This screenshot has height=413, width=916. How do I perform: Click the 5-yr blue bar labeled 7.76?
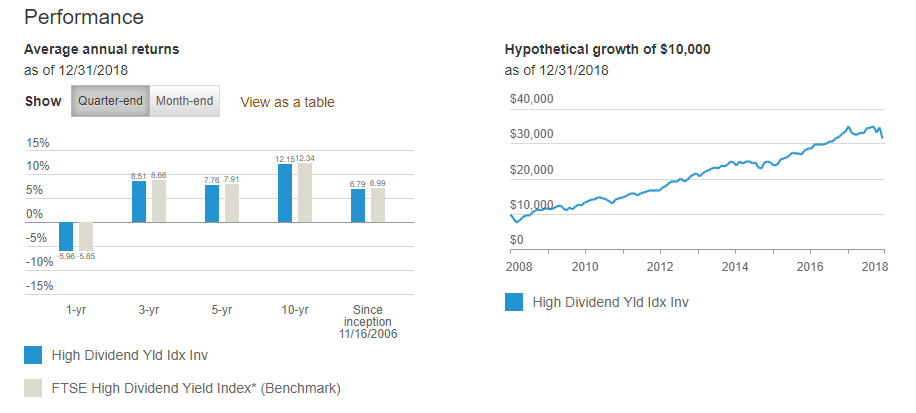click(212, 204)
